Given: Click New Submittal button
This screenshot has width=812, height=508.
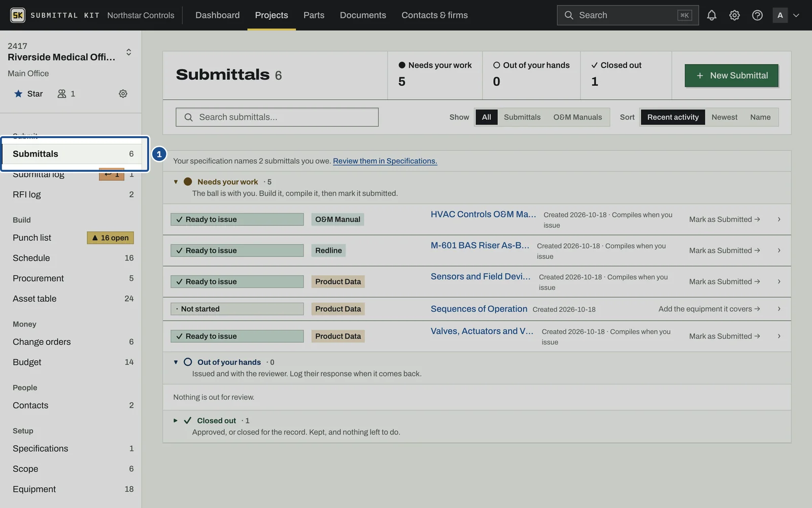Looking at the screenshot, I should [x=731, y=75].
